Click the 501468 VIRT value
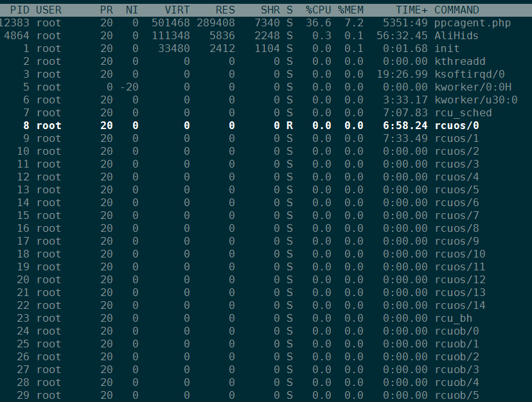Screen dimensions: 532x402 (x=171, y=22)
